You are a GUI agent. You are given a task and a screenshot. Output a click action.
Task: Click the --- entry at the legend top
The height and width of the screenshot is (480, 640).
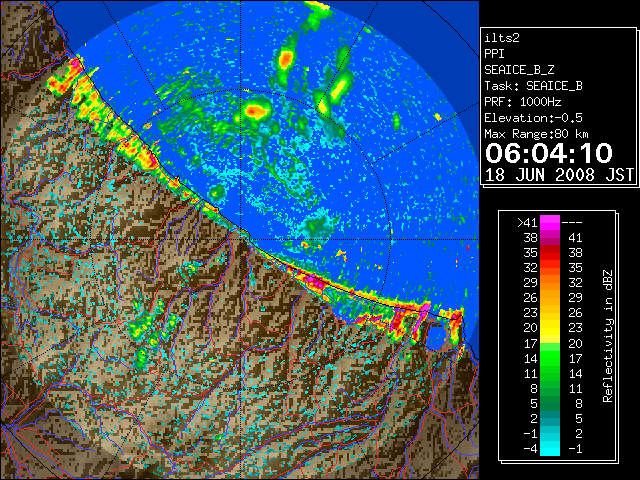[572, 223]
